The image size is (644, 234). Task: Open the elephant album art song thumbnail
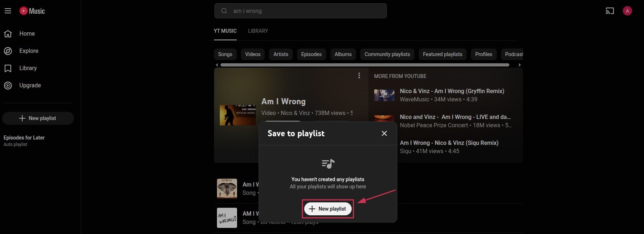(x=227, y=189)
